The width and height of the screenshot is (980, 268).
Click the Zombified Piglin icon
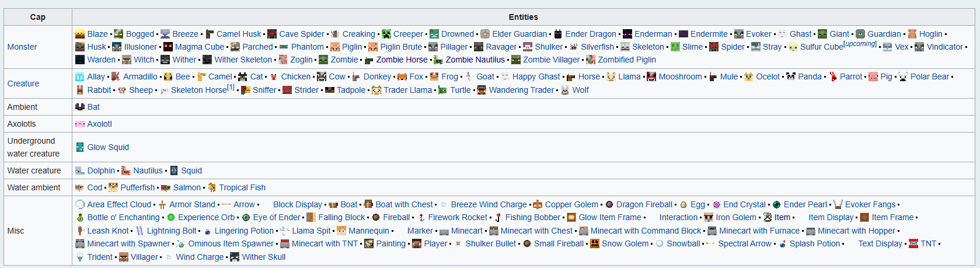point(591,60)
